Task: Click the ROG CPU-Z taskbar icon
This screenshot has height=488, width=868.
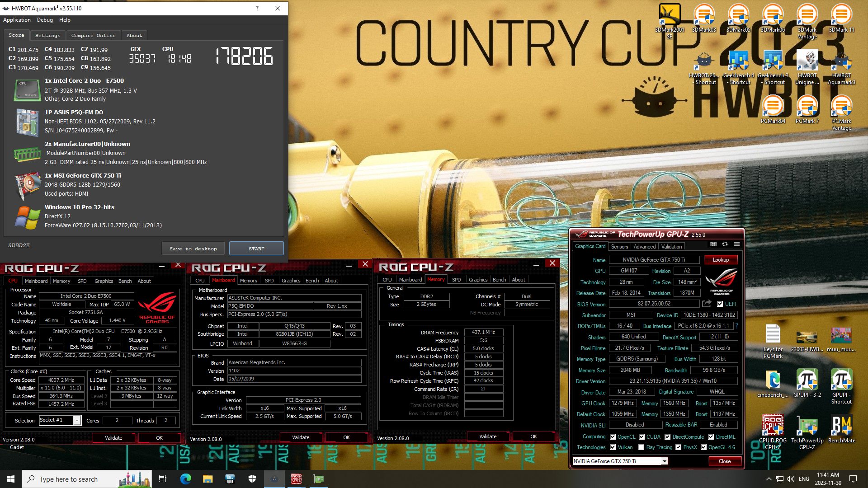Action: (x=296, y=479)
